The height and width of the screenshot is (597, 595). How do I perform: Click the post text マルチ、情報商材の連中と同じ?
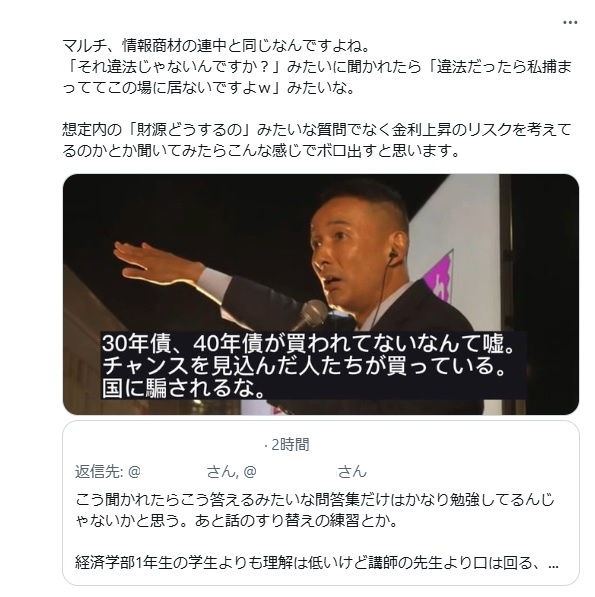(216, 46)
